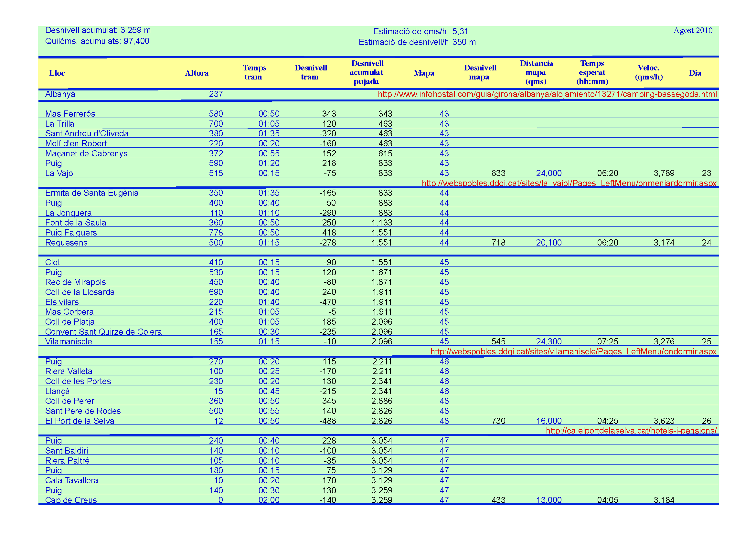Select the Riera Valleta place name

(69, 371)
